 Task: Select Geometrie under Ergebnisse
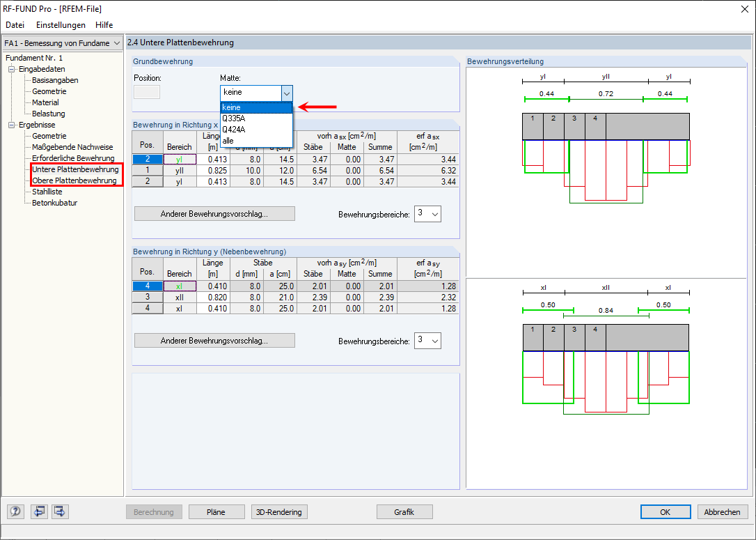pyautogui.click(x=49, y=136)
